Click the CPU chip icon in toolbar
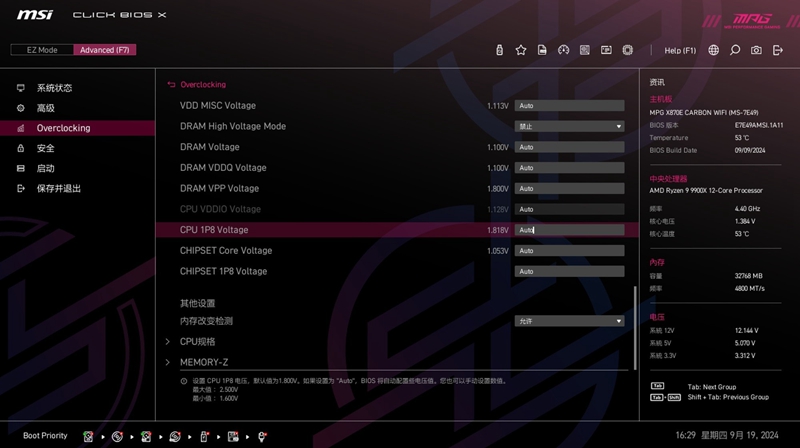 (x=628, y=50)
